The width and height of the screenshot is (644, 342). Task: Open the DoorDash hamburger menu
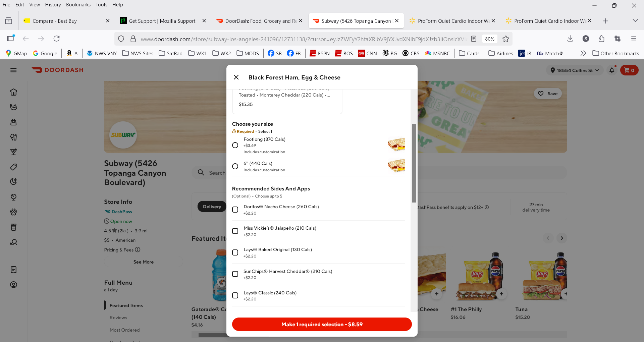tap(13, 70)
